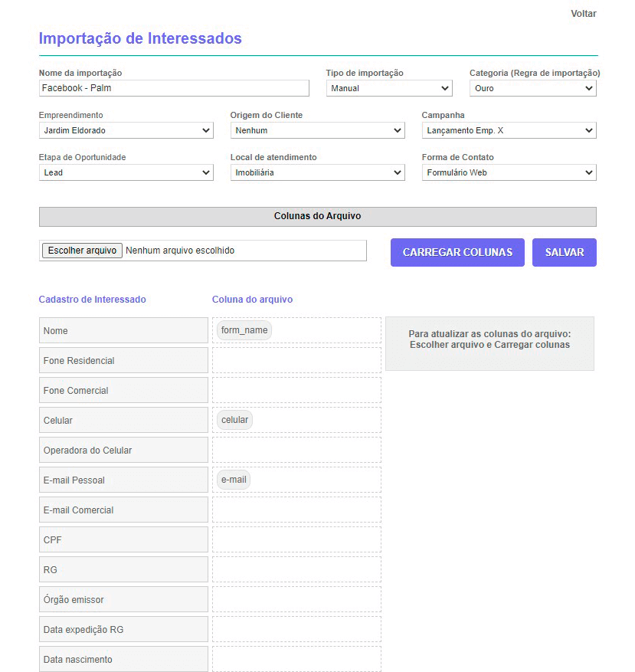Click the CARREGAR COLUNAS button
635x672 pixels.
457,252
